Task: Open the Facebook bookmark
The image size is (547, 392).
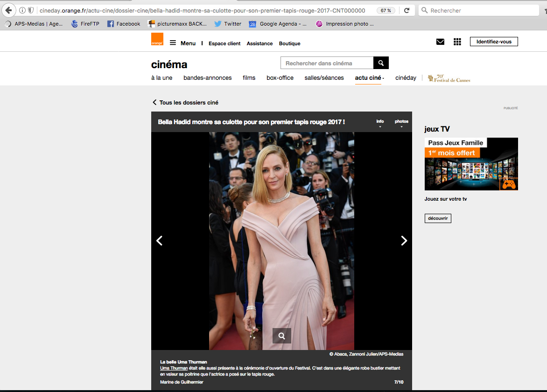Action: (124, 24)
